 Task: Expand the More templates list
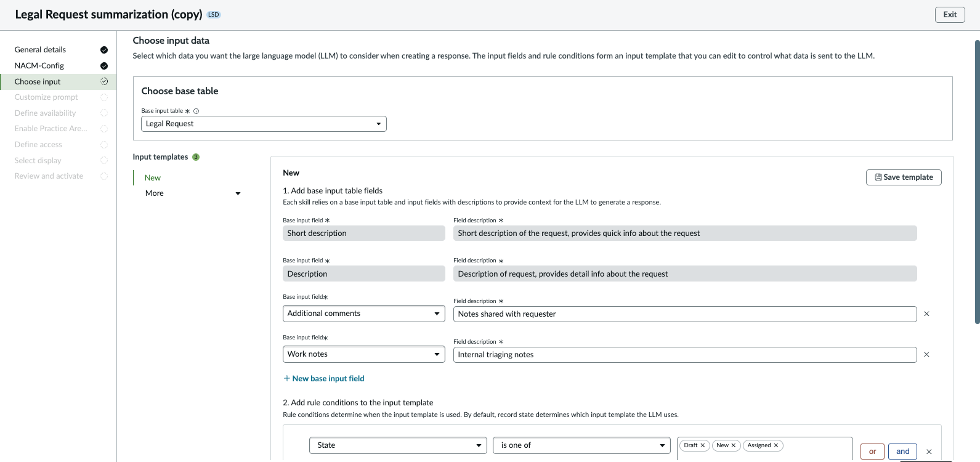(x=193, y=193)
